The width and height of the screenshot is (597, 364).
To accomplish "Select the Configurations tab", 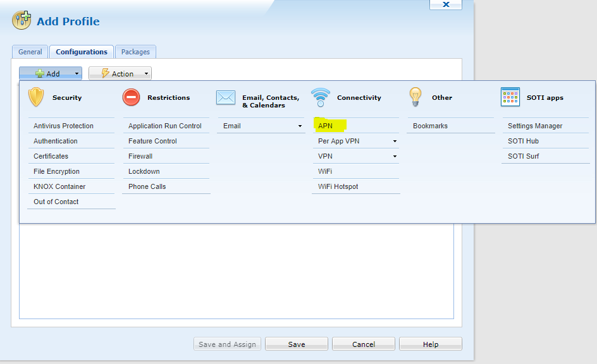I will click(x=82, y=52).
